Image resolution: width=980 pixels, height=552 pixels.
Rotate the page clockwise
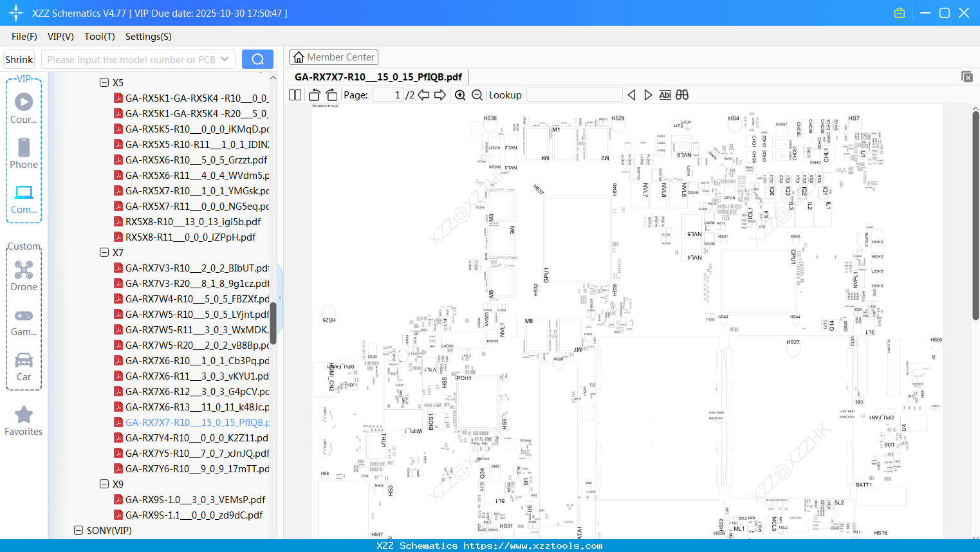pyautogui.click(x=331, y=95)
